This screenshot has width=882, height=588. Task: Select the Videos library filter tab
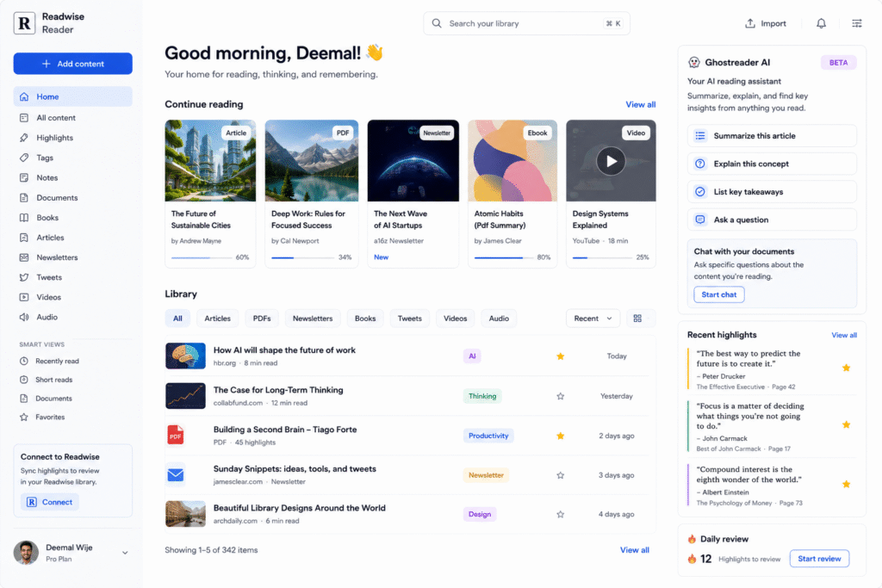click(x=455, y=319)
